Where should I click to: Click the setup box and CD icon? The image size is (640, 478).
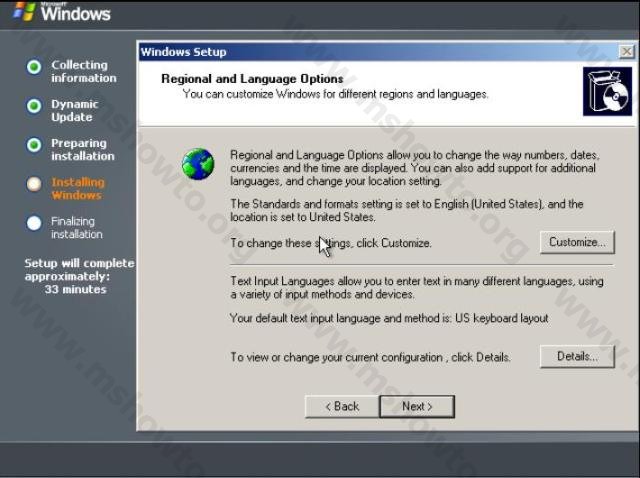point(607,91)
